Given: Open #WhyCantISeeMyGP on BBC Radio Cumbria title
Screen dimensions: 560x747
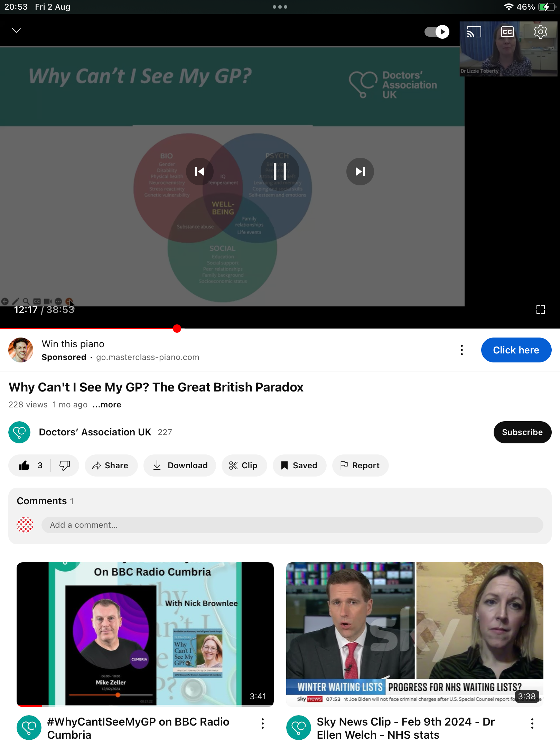Looking at the screenshot, I should (138, 728).
